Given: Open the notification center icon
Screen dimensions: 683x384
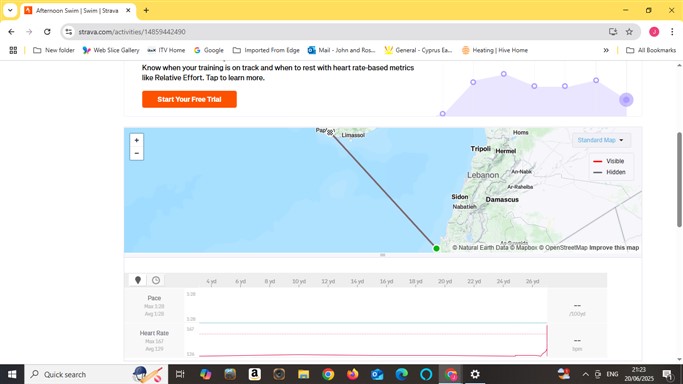Looking at the screenshot, I should [667, 374].
